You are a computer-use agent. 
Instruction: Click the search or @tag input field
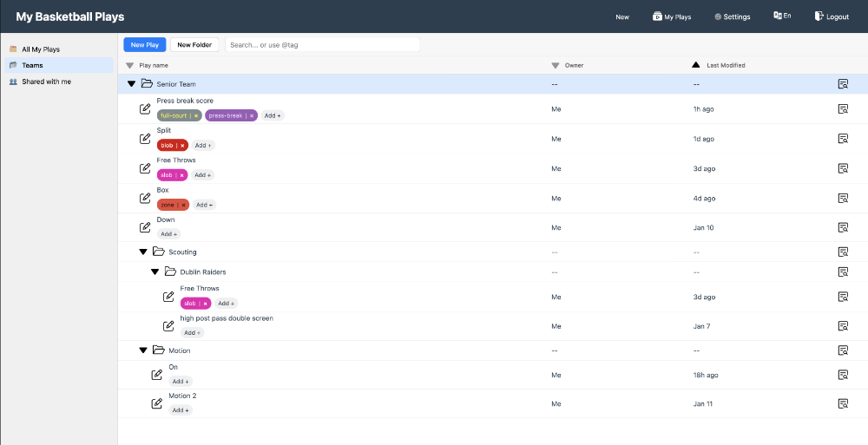322,44
